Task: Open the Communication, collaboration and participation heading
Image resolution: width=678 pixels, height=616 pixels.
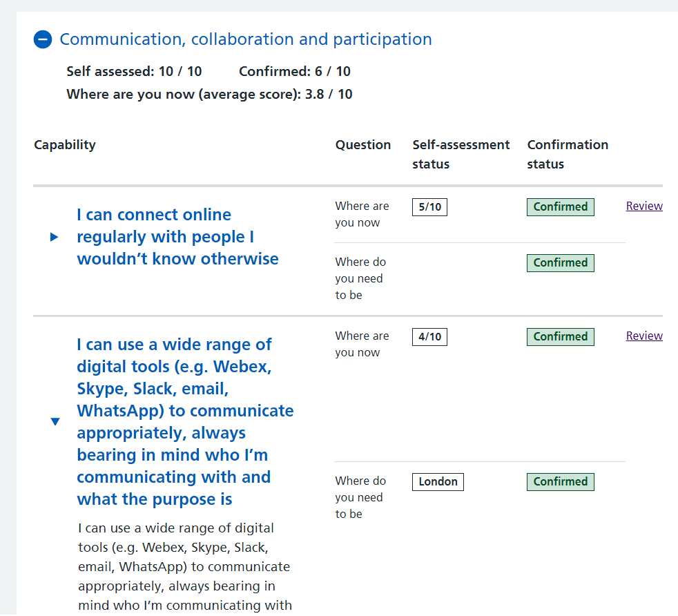Action: point(245,39)
